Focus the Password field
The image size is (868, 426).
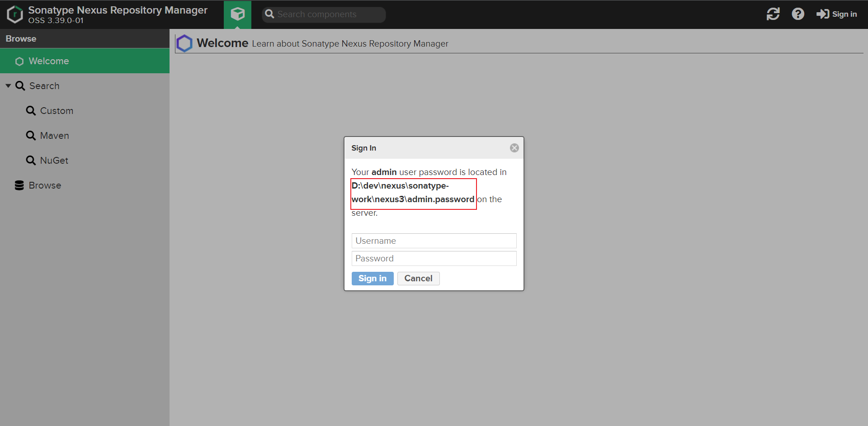pyautogui.click(x=434, y=259)
